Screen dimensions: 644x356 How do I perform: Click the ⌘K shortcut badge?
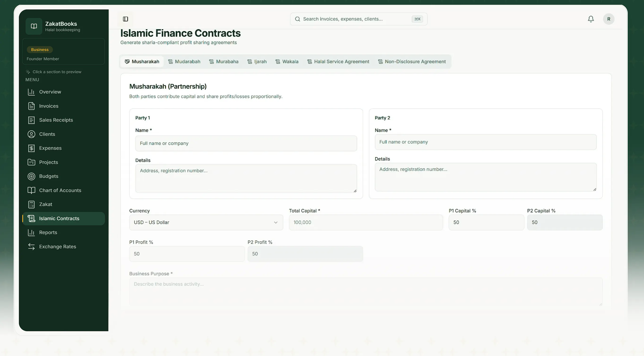417,19
